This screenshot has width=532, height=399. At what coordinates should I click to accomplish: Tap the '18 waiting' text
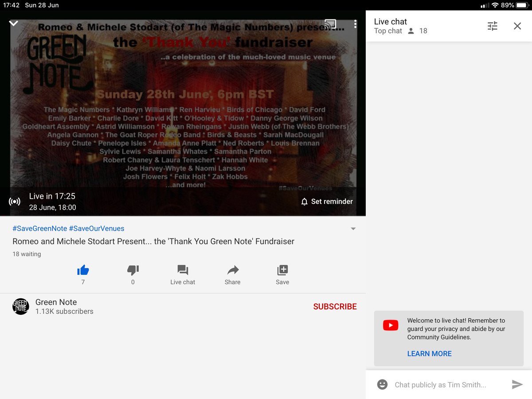(x=27, y=254)
